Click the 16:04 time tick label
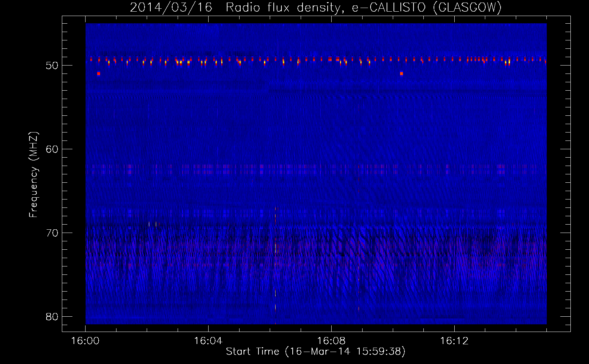Screen dimensions: 589x364 [x=208, y=341]
